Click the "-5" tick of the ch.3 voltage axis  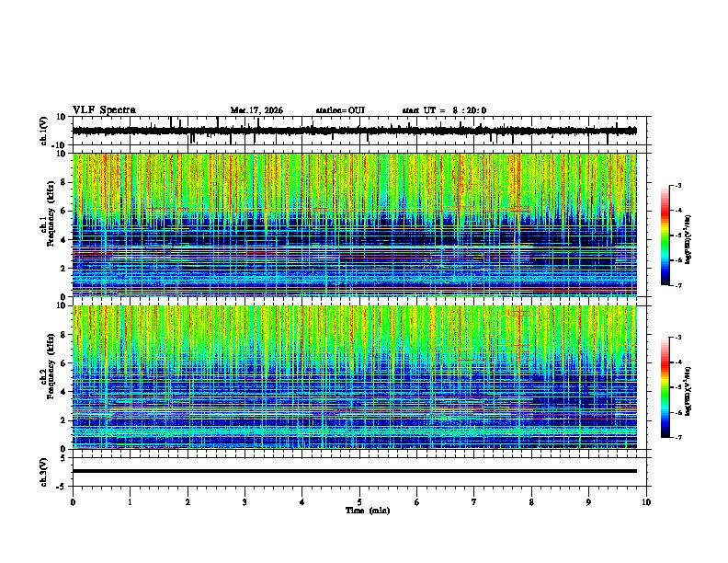coord(62,487)
